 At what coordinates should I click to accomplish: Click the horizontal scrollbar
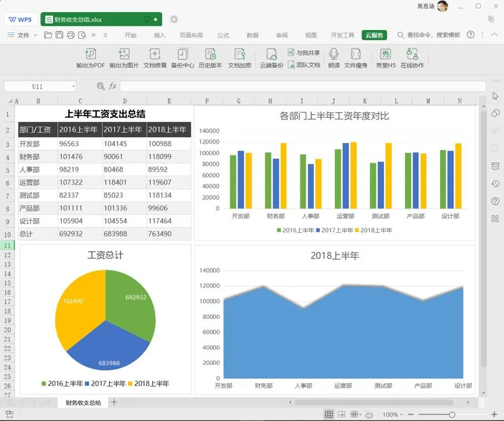pos(374,402)
